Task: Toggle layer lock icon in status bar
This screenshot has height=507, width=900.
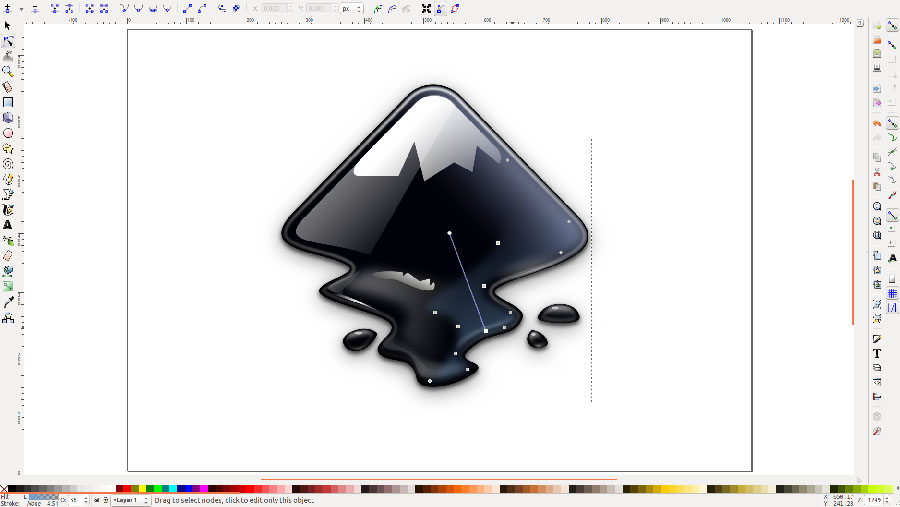Action: pyautogui.click(x=106, y=500)
